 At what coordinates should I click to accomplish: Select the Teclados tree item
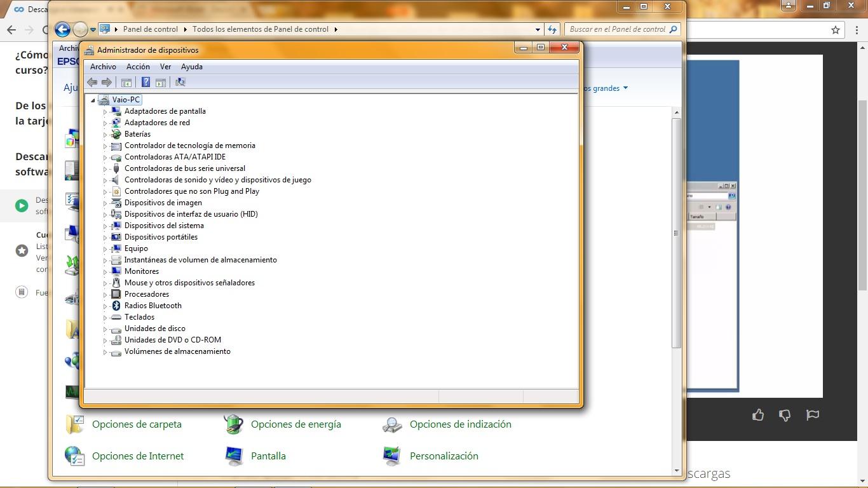point(139,317)
